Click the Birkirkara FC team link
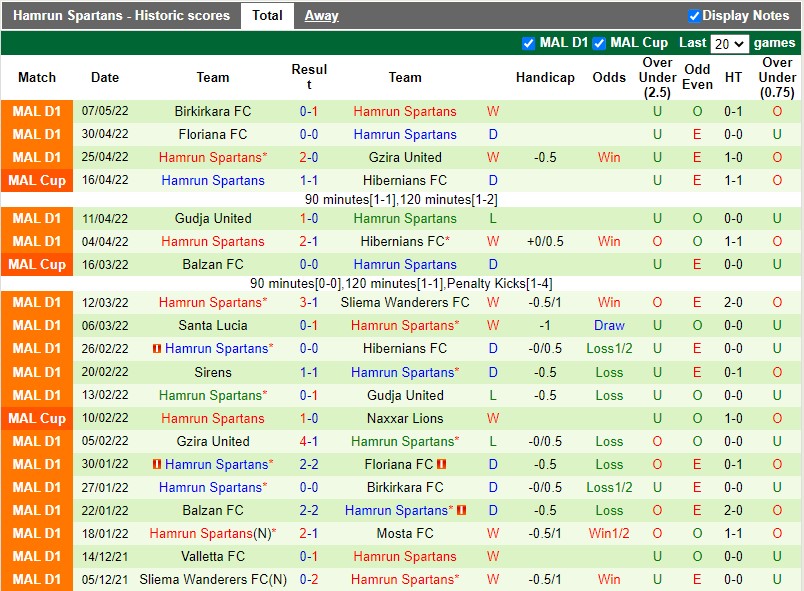Screen dimensions: 804x591 [x=213, y=111]
